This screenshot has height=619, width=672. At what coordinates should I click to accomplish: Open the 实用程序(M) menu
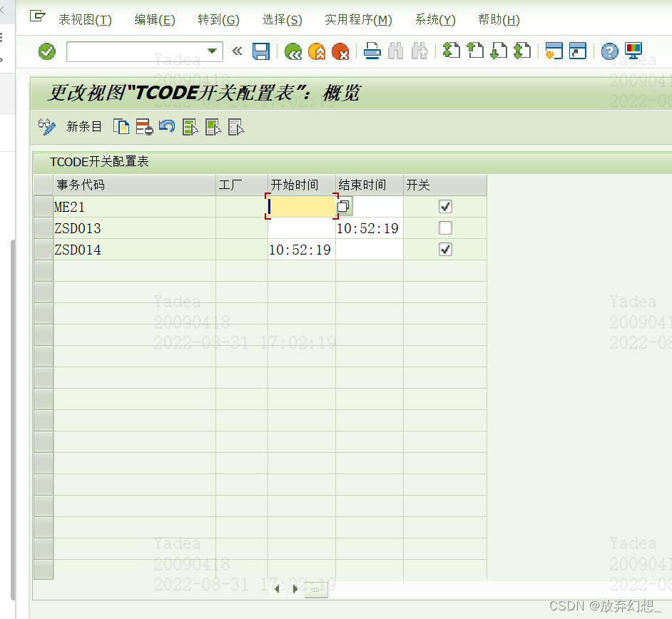click(358, 20)
